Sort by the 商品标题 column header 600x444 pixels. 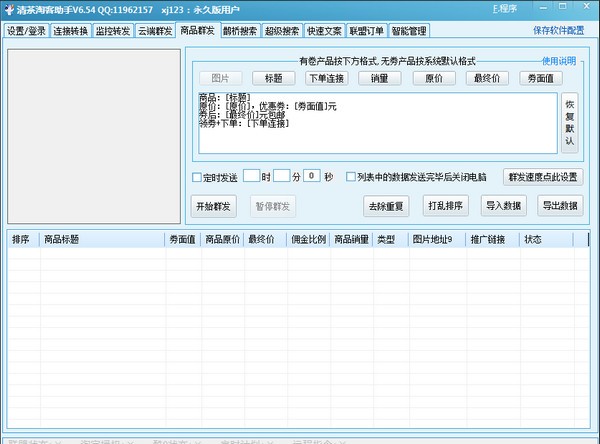(62, 240)
